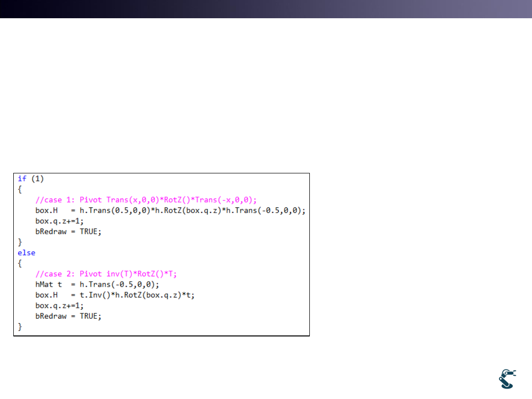
Task: Click the 'else' keyword
Action: click(x=27, y=253)
